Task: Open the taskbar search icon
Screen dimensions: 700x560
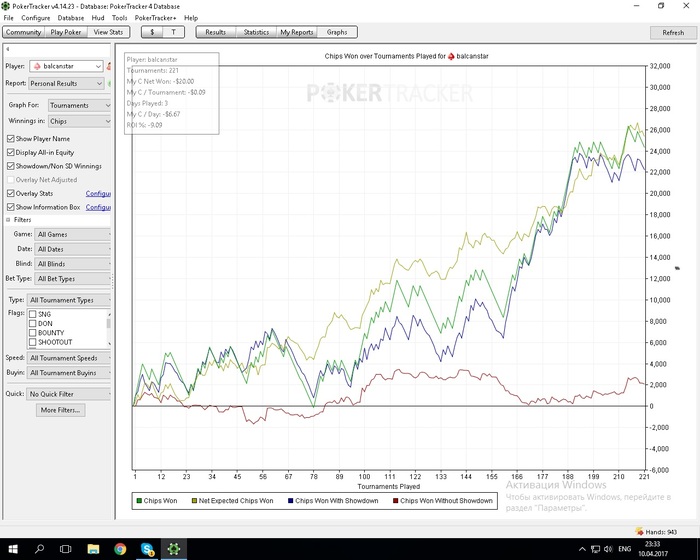Action: (41, 549)
